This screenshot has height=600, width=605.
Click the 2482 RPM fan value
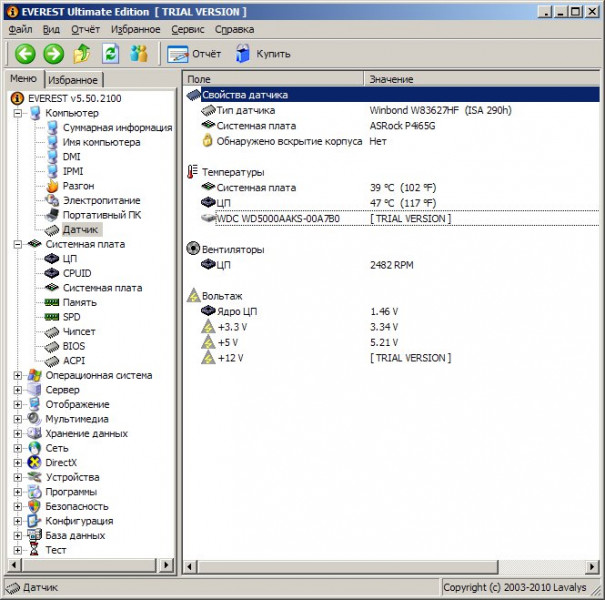pyautogui.click(x=392, y=265)
